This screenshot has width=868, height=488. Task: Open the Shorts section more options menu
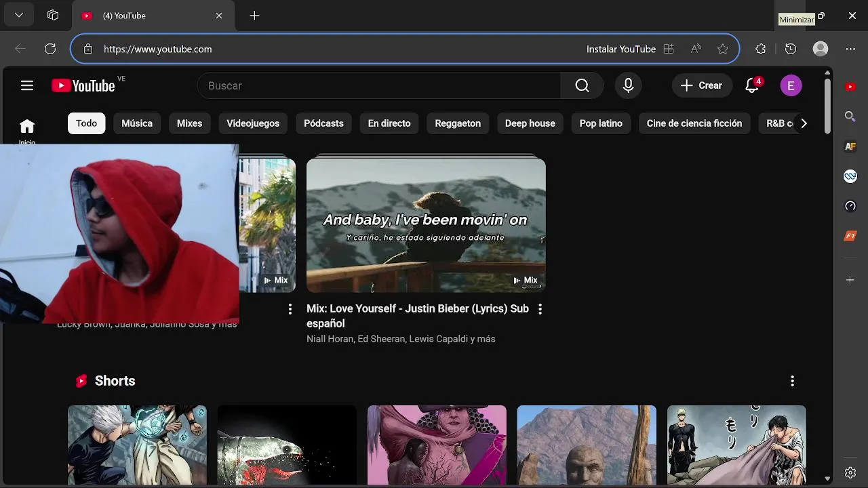[x=792, y=381]
